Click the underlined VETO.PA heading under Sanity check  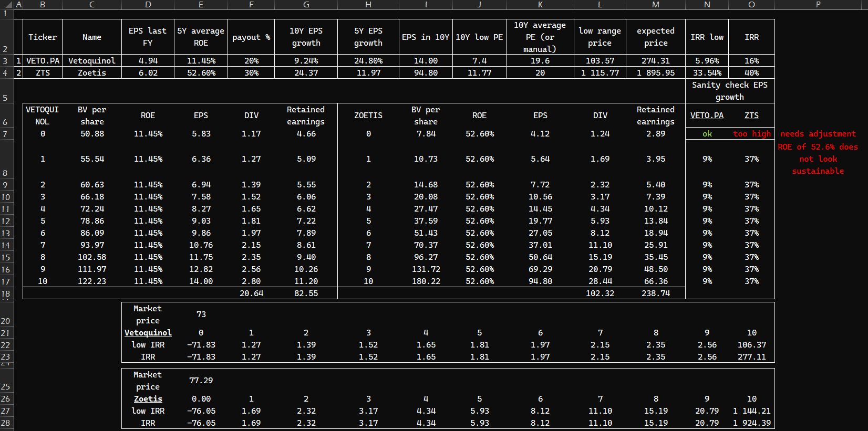pos(707,115)
